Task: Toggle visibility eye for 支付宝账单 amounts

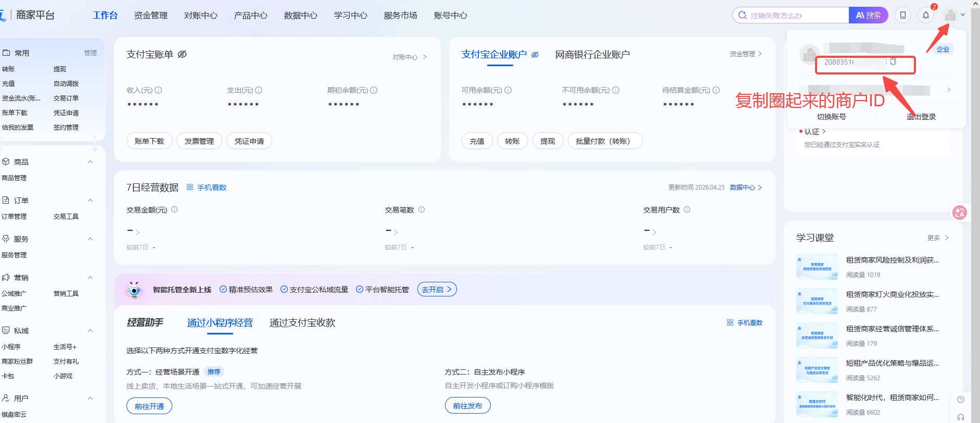Action: click(x=182, y=54)
